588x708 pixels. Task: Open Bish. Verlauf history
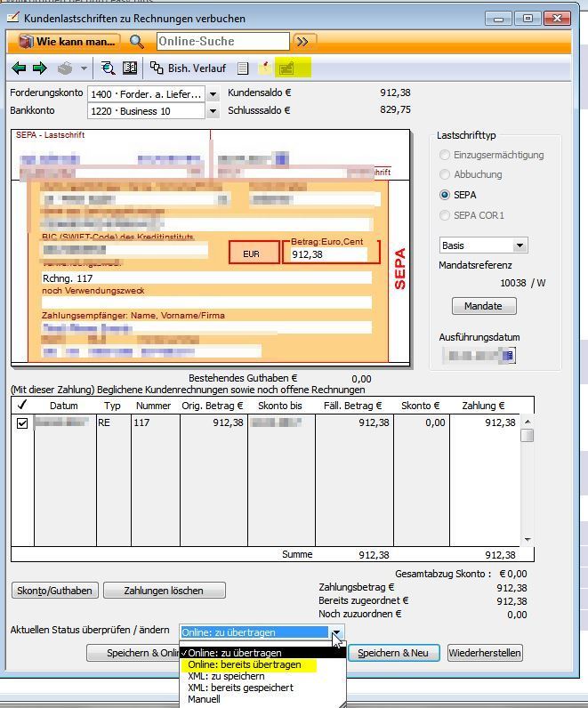pyautogui.click(x=188, y=68)
